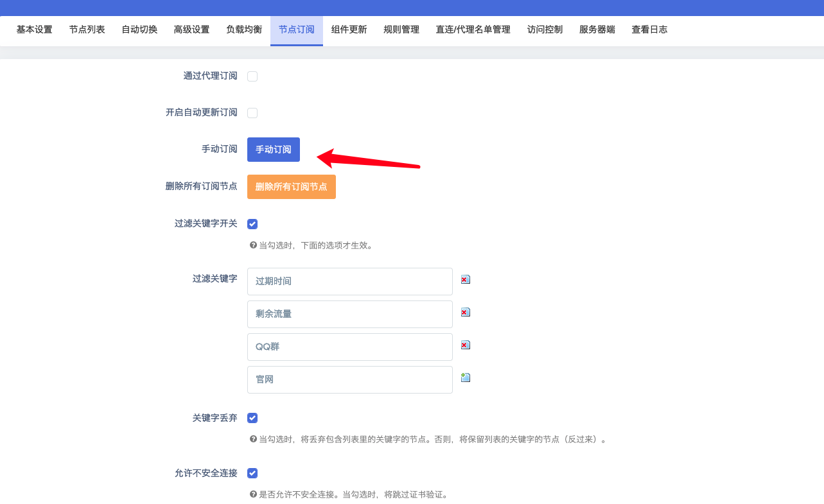The height and width of the screenshot is (504, 824).
Task: Open the 直连/代理名单管理 tab
Action: pos(473,30)
